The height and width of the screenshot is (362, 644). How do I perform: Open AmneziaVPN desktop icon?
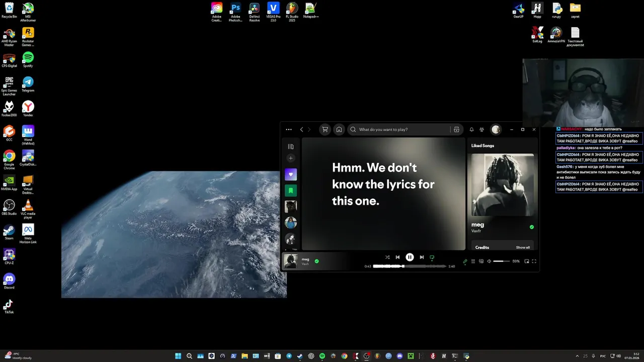pyautogui.click(x=556, y=35)
